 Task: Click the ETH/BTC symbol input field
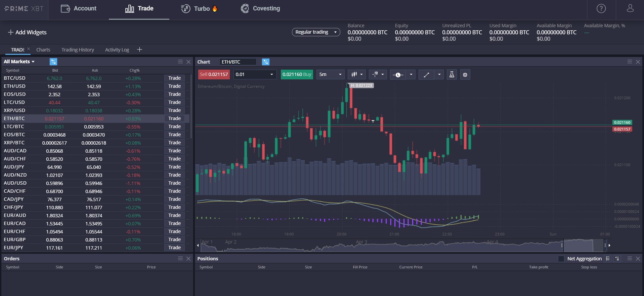pyautogui.click(x=238, y=62)
